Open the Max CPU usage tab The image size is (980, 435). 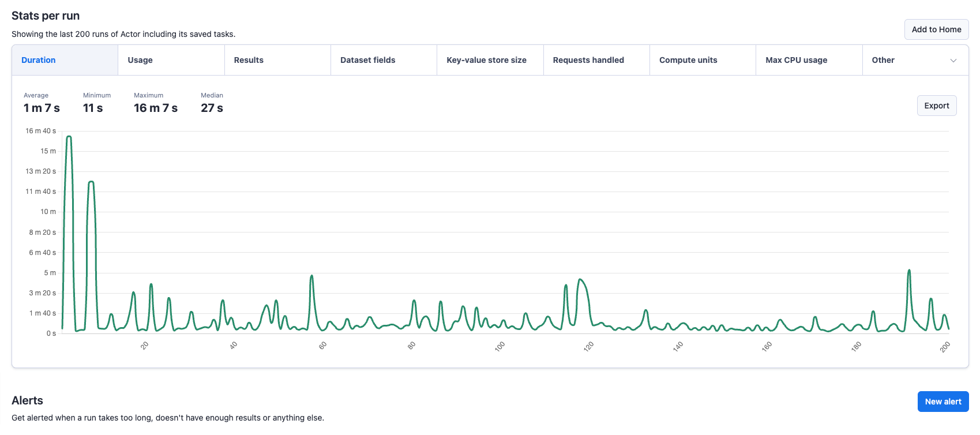[809, 60]
